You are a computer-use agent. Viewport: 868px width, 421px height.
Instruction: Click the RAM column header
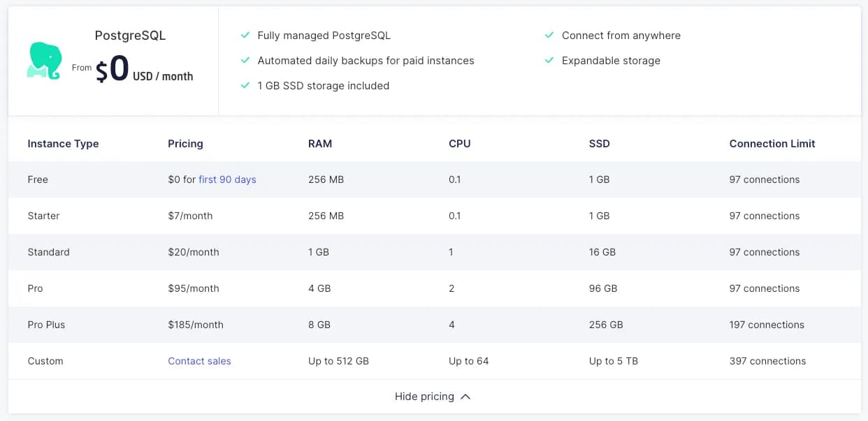pyautogui.click(x=320, y=143)
